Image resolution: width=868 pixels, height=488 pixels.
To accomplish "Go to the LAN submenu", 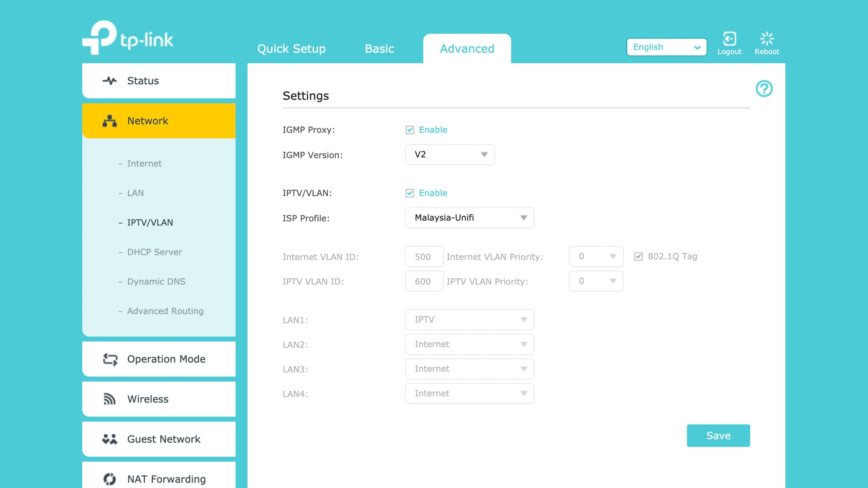I will coord(135,193).
